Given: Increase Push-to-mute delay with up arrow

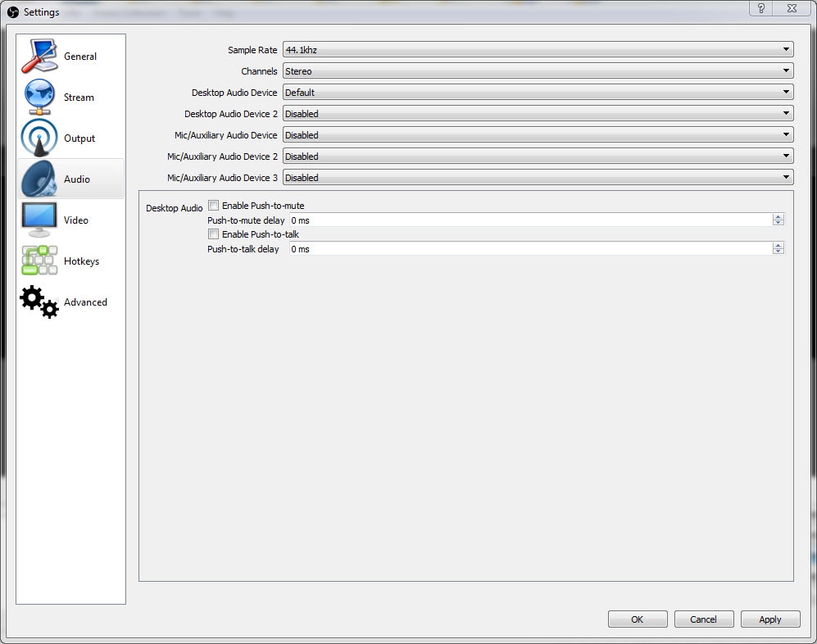Looking at the screenshot, I should coord(778,217).
